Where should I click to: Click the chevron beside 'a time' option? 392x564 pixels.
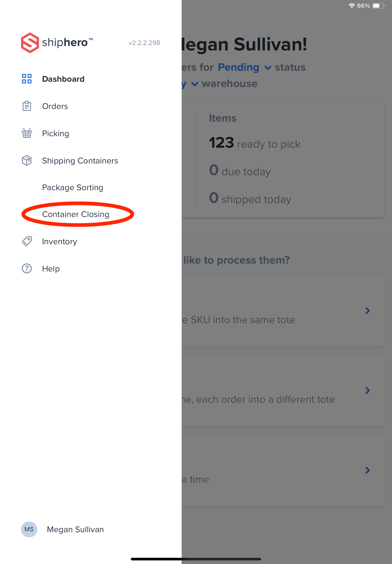coord(367,471)
